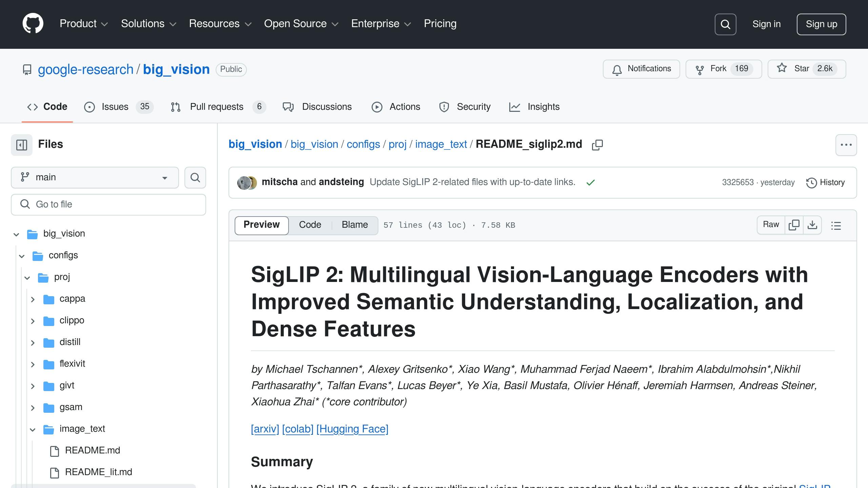868x488 pixels.
Task: Open the Security tab
Action: [x=465, y=107]
